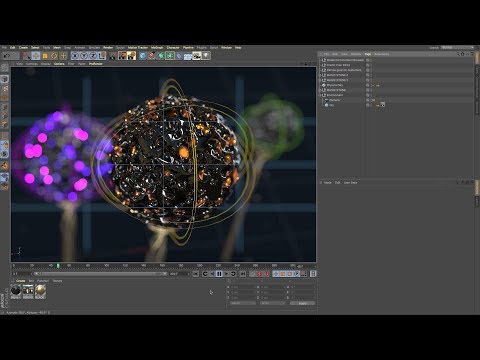This screenshot has width=480, height=360.
Task: Go to end of animation
Action: point(243,274)
